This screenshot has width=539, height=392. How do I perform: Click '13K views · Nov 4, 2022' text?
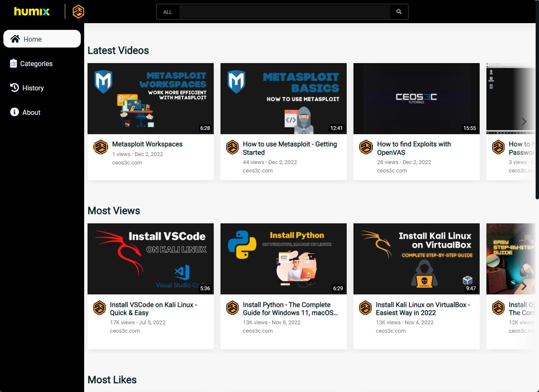coord(405,323)
